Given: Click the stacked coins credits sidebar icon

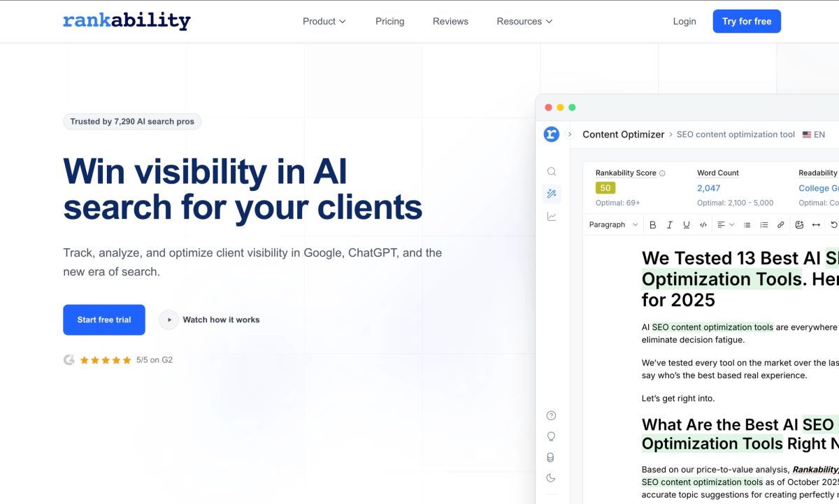Looking at the screenshot, I should point(551,457).
